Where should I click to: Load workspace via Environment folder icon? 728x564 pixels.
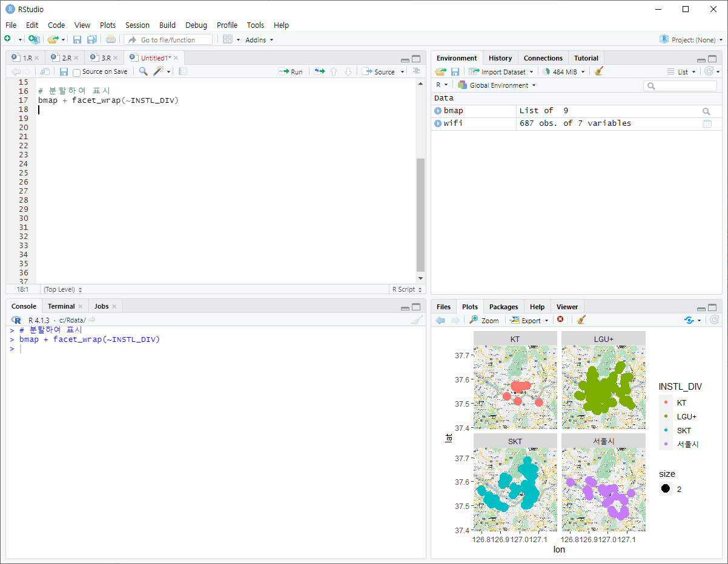click(x=440, y=71)
